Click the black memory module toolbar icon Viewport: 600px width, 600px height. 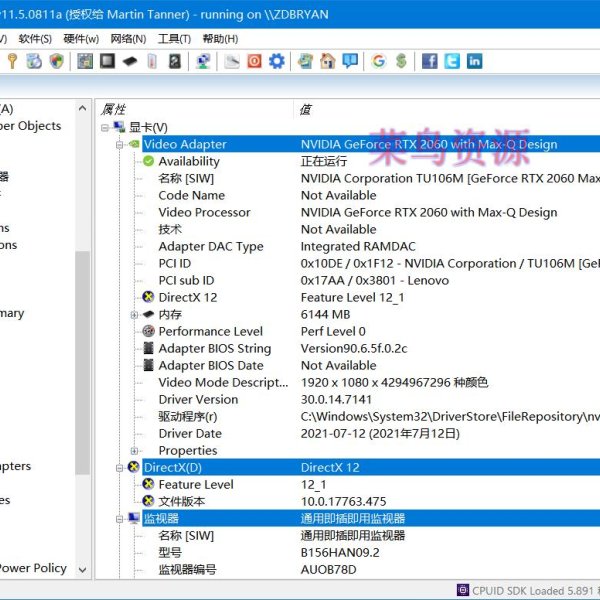coord(130,61)
